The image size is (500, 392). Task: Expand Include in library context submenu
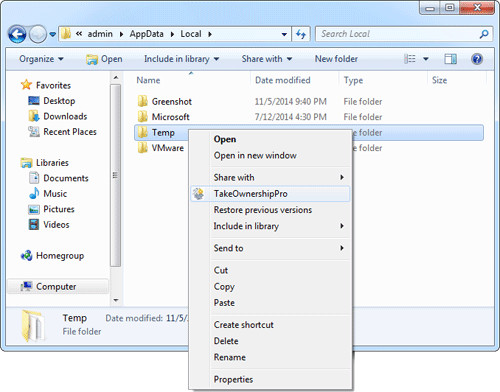(x=270, y=226)
